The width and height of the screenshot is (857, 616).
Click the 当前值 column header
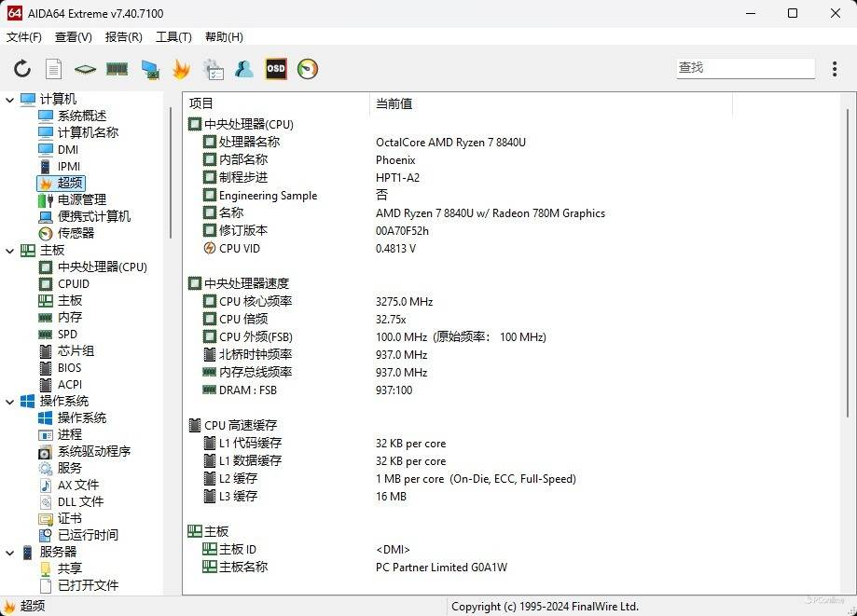(394, 103)
